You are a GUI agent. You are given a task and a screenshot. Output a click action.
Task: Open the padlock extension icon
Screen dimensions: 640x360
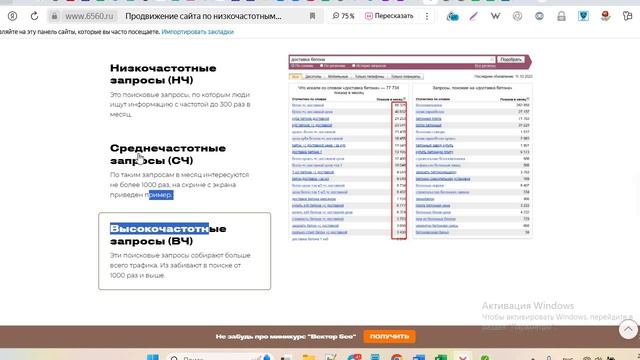point(561,16)
